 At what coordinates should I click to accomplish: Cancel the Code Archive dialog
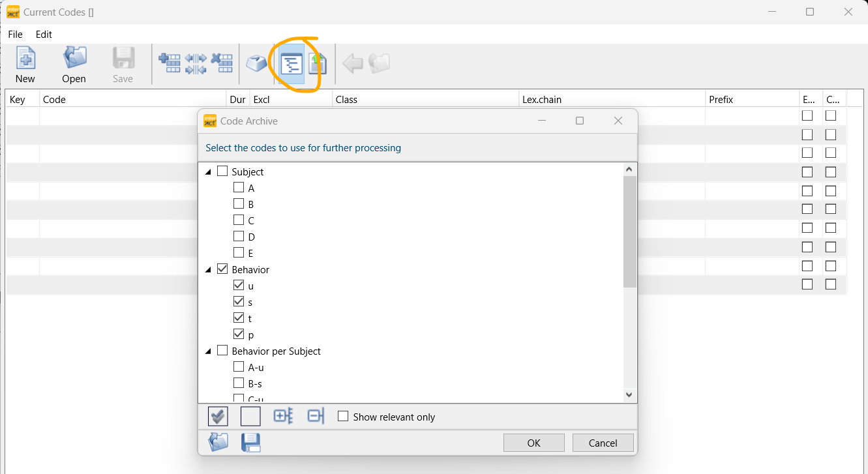click(x=603, y=443)
